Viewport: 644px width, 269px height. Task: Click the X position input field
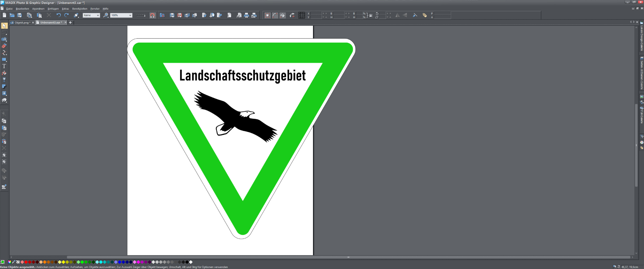[316, 14]
